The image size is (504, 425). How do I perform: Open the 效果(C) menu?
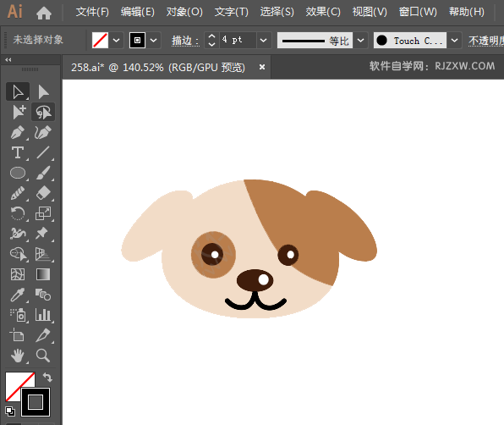coord(323,12)
